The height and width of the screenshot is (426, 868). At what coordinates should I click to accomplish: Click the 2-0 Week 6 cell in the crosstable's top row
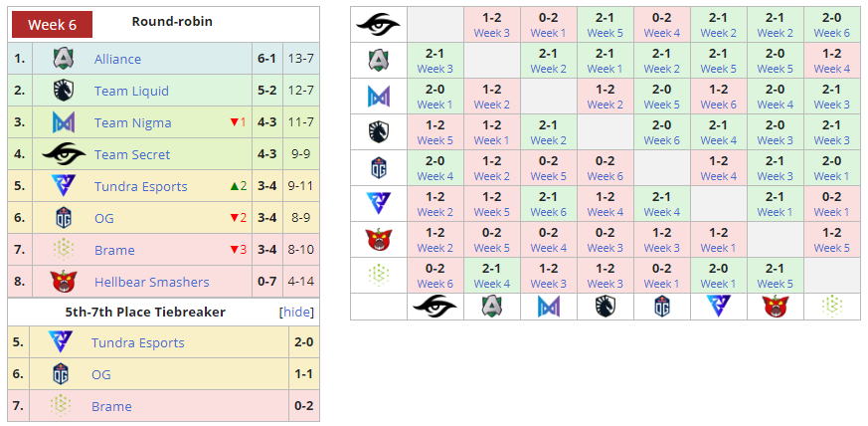pyautogui.click(x=831, y=24)
